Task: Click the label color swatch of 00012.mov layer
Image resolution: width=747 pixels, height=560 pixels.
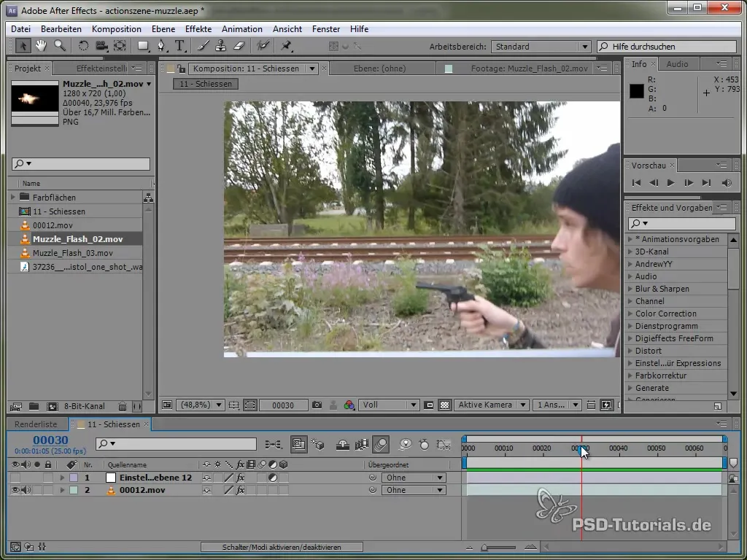Action: tap(74, 490)
